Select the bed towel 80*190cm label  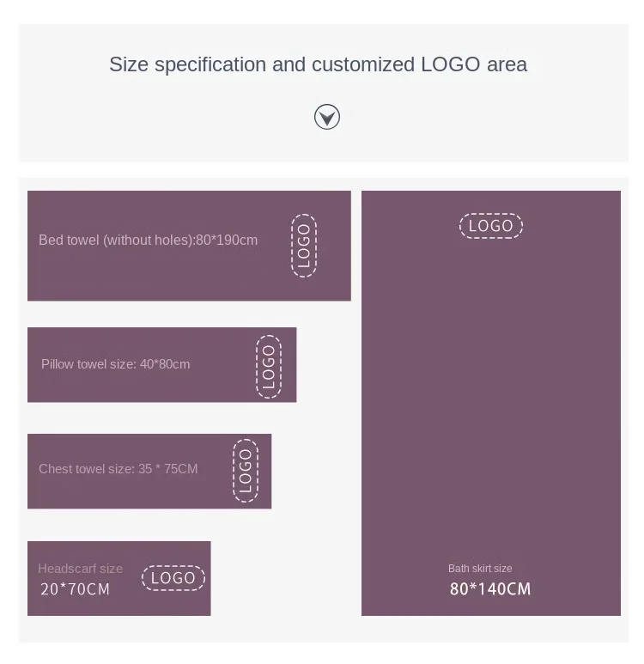149,241
